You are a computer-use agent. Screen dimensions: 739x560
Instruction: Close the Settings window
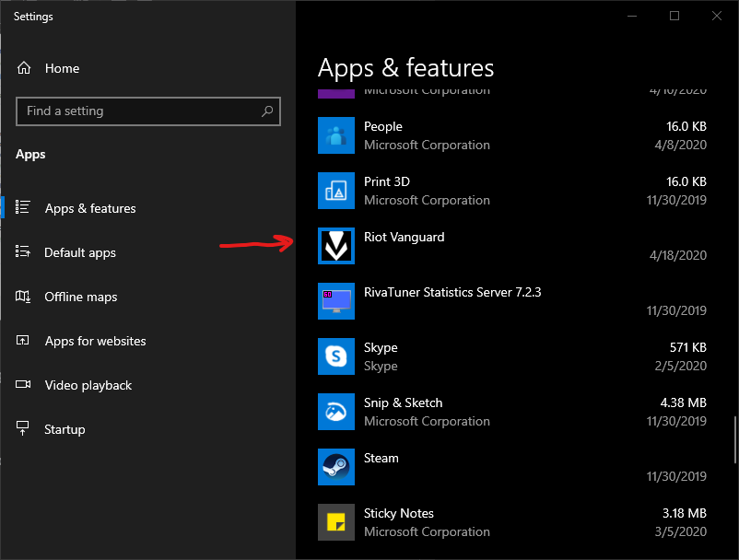tap(717, 16)
